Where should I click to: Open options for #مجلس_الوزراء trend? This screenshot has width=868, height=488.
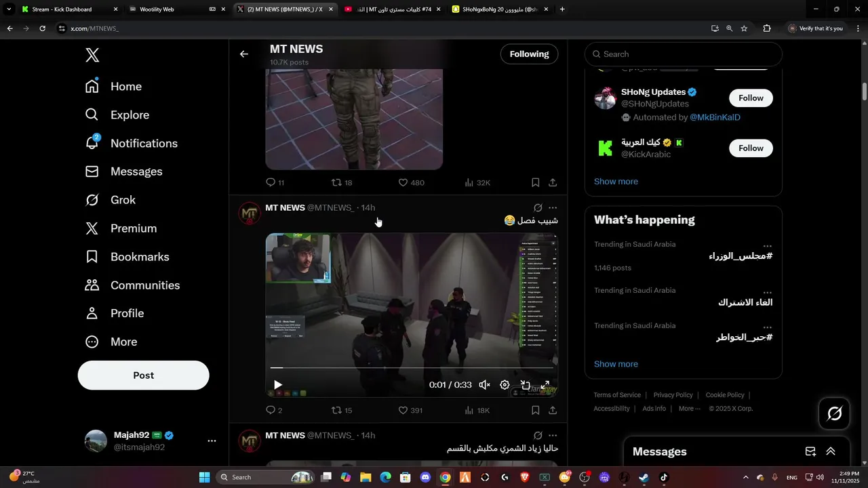tap(767, 245)
